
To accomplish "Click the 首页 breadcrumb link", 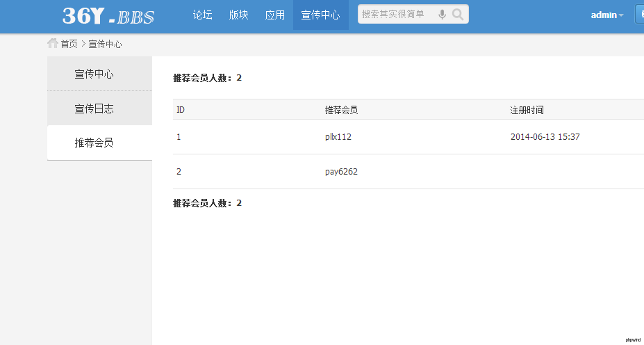I will point(69,44).
